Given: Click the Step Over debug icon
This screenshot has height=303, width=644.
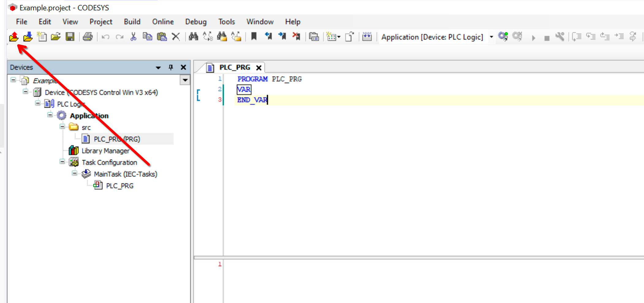Looking at the screenshot, I should click(x=577, y=37).
